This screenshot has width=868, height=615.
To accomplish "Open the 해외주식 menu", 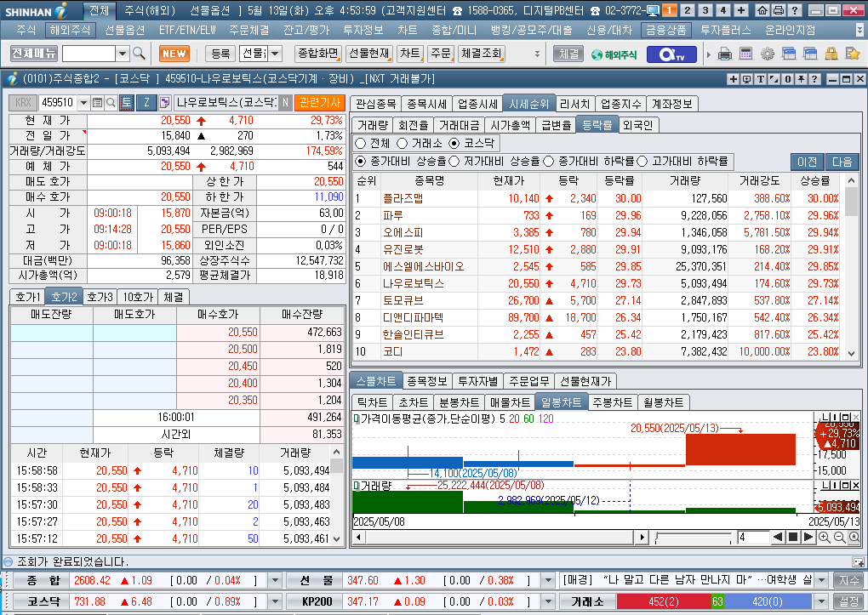I will tap(70, 30).
